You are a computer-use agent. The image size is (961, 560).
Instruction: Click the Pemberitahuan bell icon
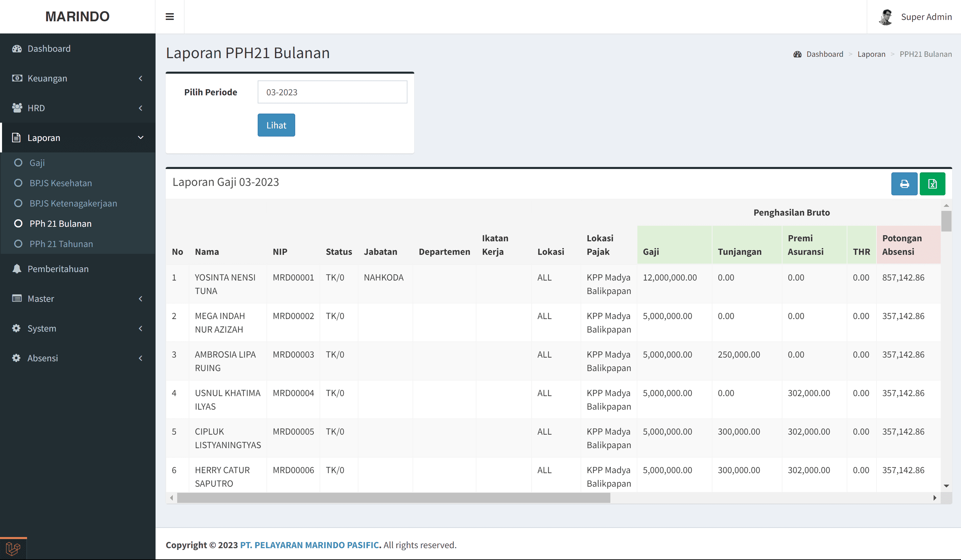(17, 269)
